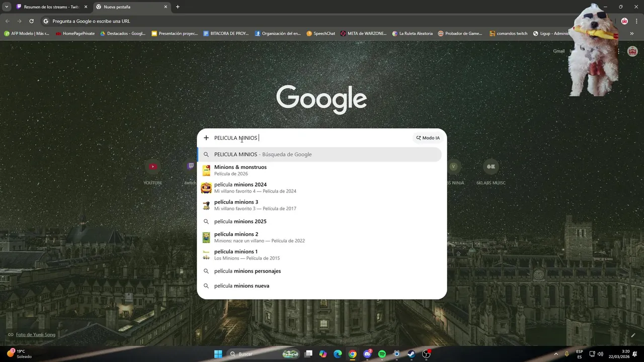Image resolution: width=644 pixels, height=362 pixels.
Task: Activate the Modo IA button
Action: (428, 138)
